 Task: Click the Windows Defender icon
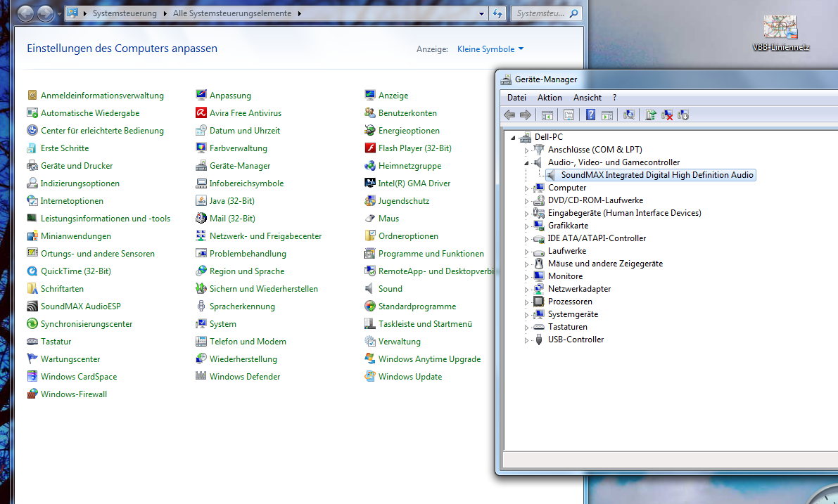coord(201,376)
